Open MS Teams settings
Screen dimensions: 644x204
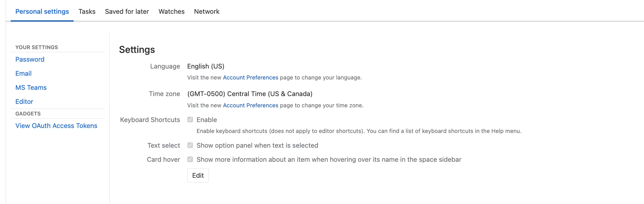tap(31, 88)
